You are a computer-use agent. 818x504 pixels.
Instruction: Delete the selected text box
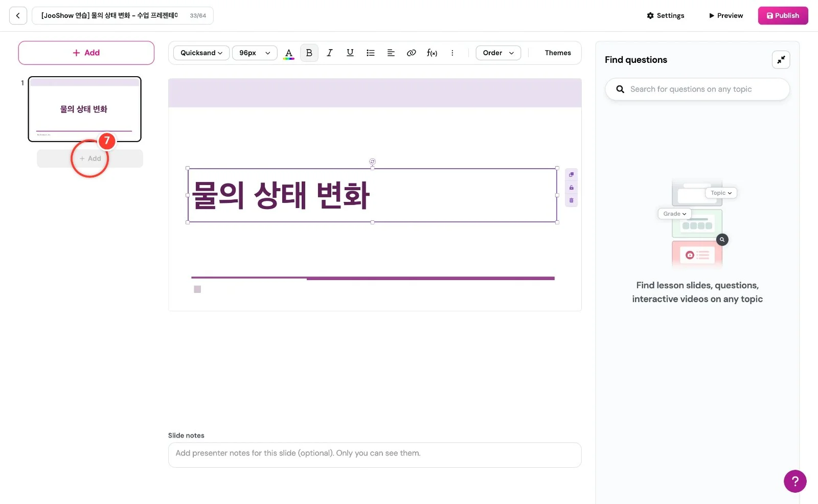(572, 200)
